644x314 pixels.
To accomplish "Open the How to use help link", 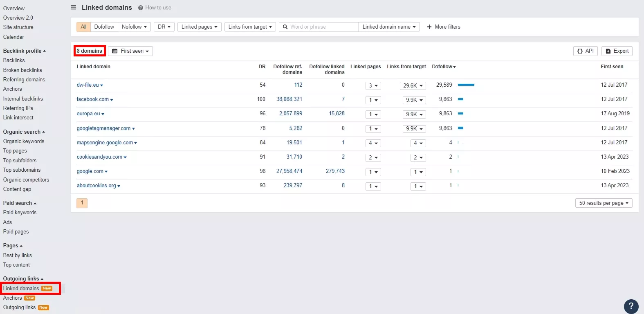I will (155, 8).
